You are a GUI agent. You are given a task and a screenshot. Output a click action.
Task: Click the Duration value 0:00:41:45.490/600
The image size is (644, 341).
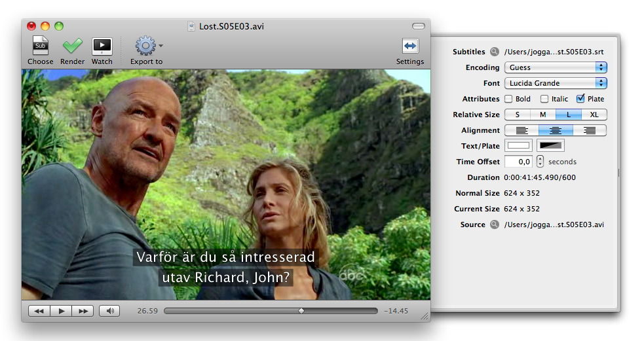[x=540, y=177]
